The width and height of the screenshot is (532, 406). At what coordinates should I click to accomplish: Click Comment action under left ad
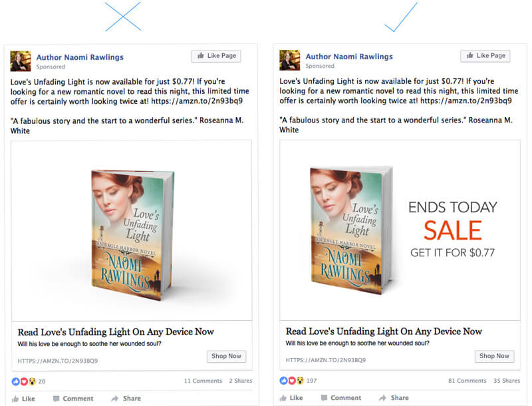click(x=73, y=399)
